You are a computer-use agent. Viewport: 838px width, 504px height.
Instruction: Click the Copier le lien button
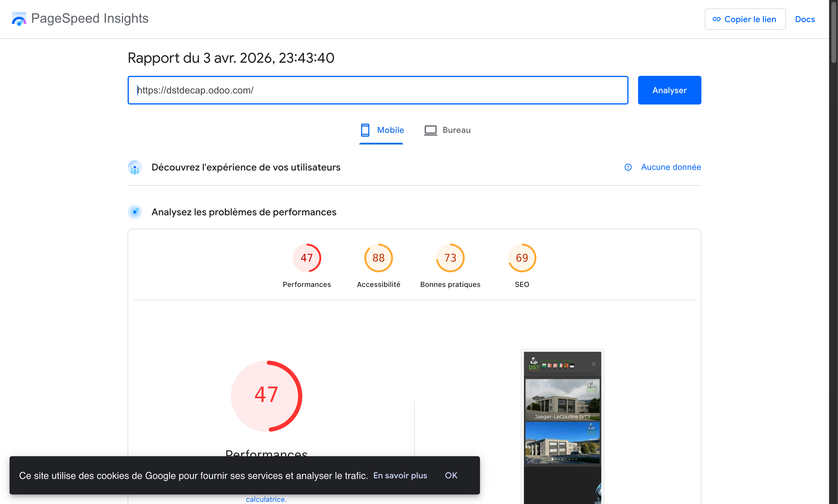(x=745, y=19)
